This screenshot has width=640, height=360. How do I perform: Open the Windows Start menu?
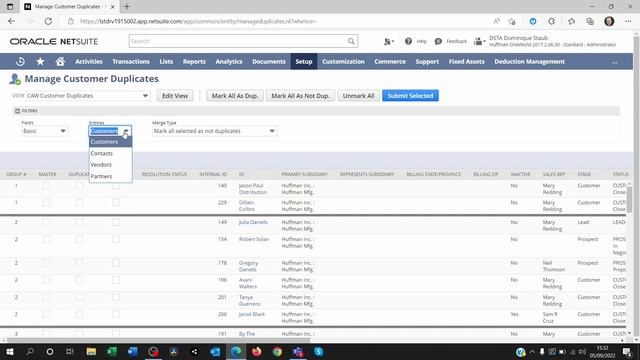click(10, 351)
